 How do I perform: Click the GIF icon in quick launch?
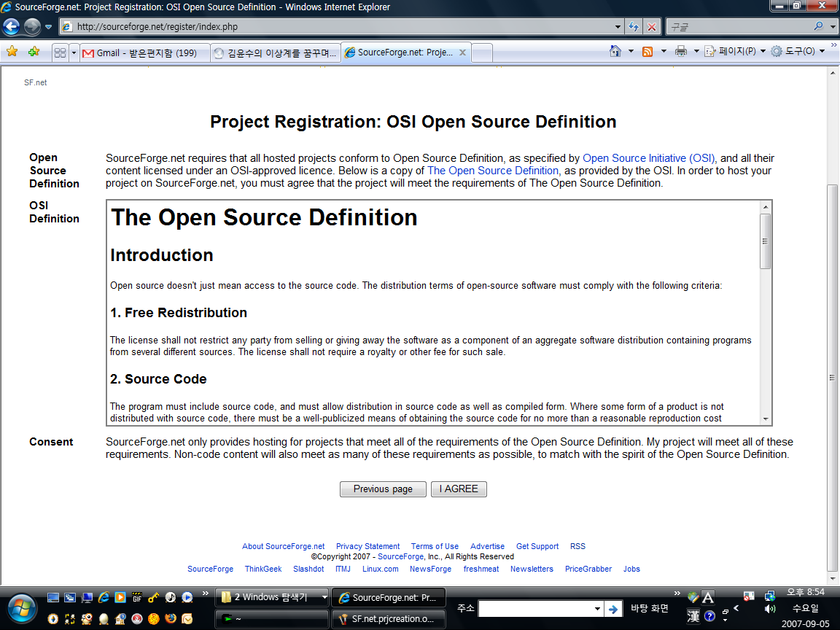point(137,597)
